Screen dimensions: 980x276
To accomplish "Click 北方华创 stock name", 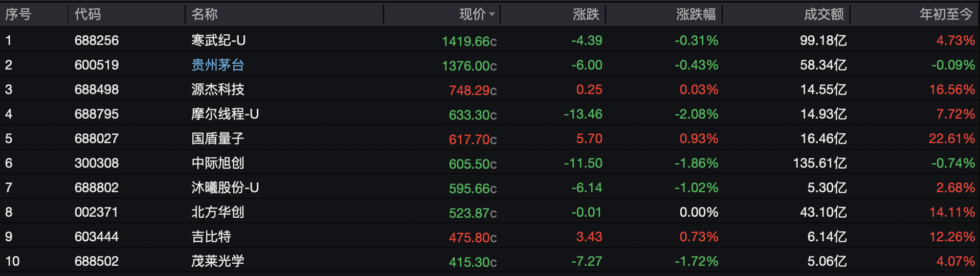I will (x=218, y=212).
